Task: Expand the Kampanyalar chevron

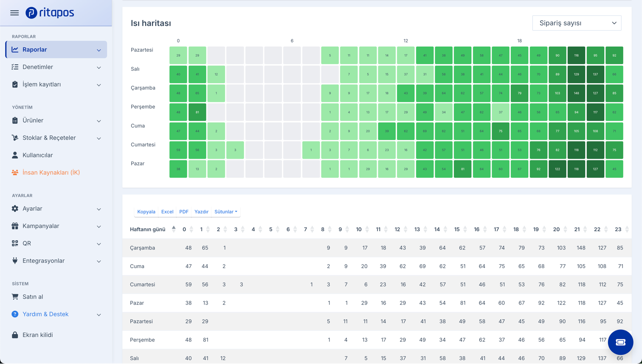Action: (99, 227)
